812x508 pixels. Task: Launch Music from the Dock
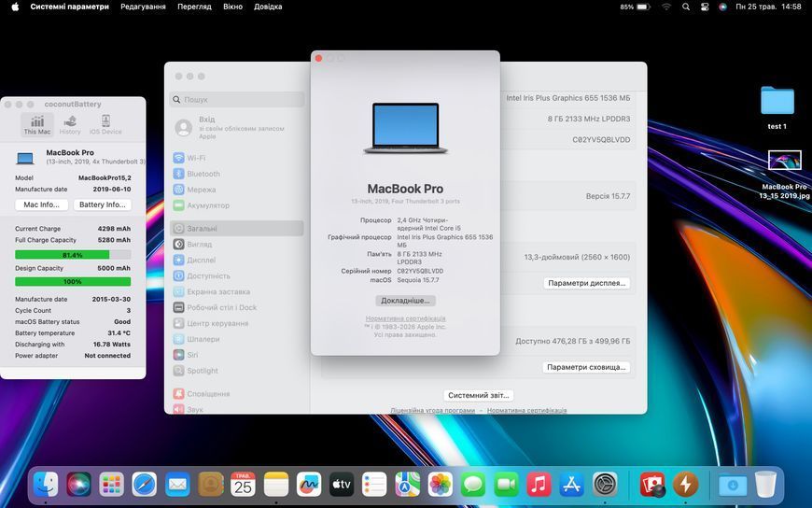tap(539, 486)
